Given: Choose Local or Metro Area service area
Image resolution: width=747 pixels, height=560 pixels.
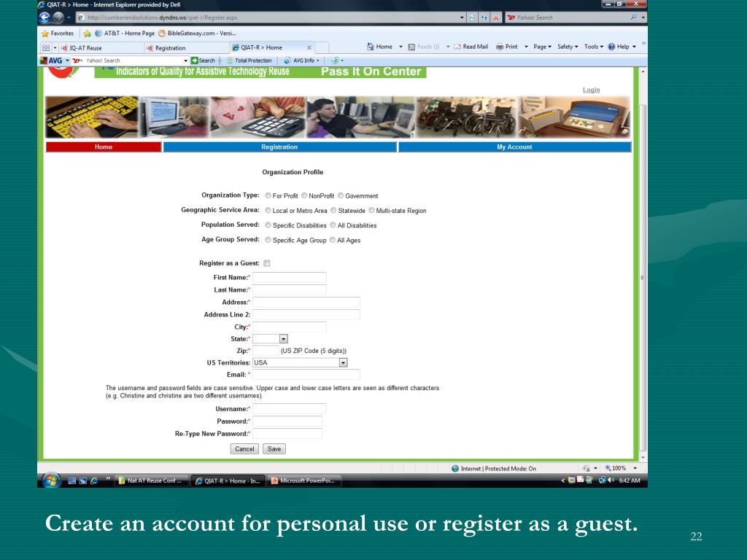Looking at the screenshot, I should (x=268, y=211).
